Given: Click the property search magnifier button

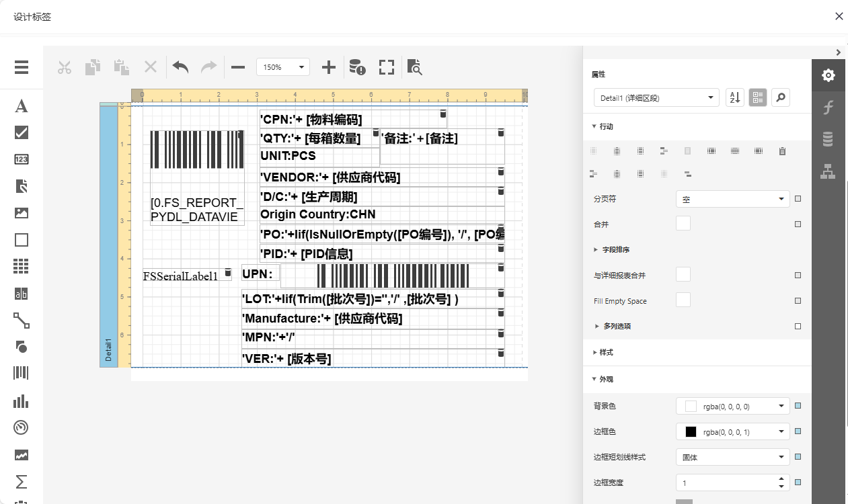Looking at the screenshot, I should pyautogui.click(x=781, y=98).
